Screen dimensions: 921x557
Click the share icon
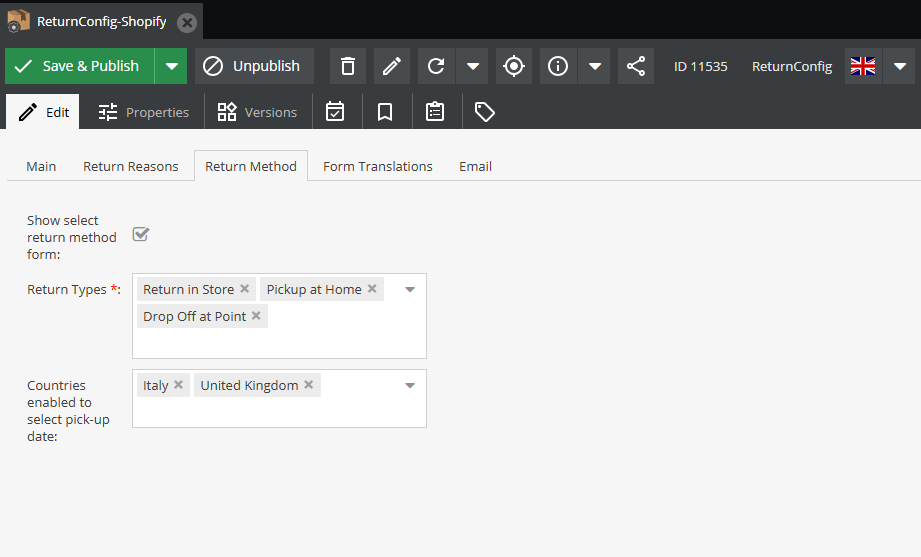click(636, 66)
